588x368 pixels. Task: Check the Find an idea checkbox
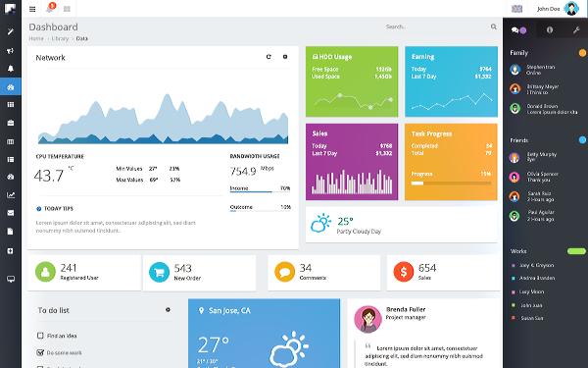(x=40, y=336)
